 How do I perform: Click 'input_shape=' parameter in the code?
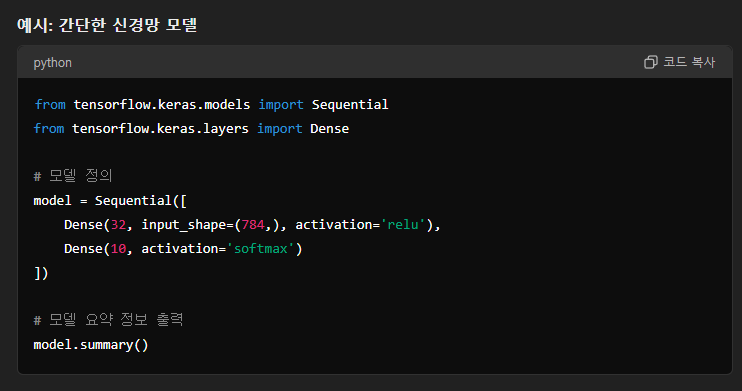(x=188, y=225)
